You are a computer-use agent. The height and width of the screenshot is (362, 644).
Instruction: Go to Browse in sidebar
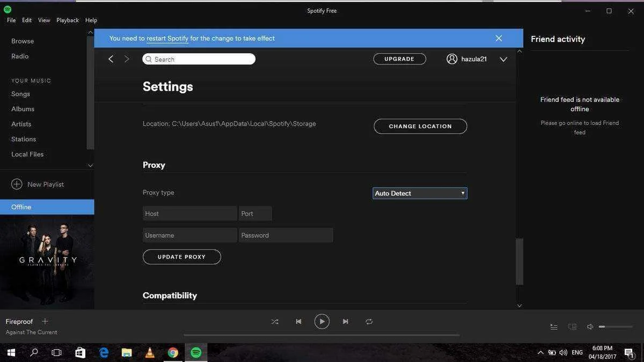tap(23, 41)
